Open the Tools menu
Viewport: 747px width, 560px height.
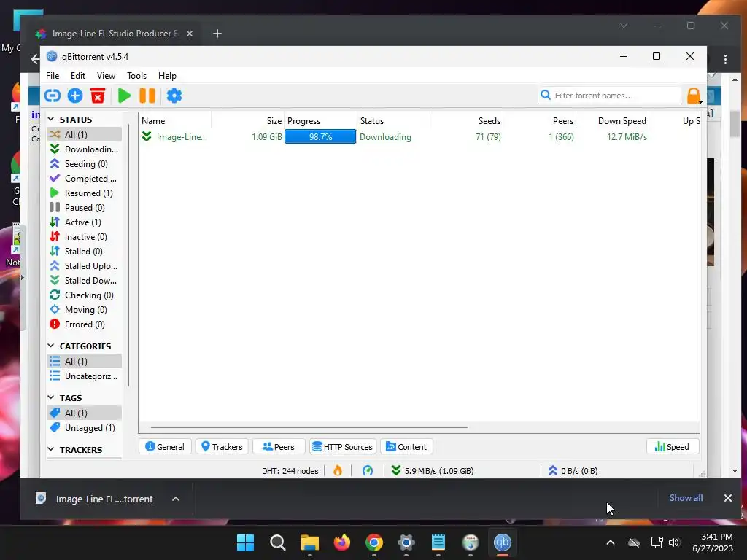(x=136, y=76)
